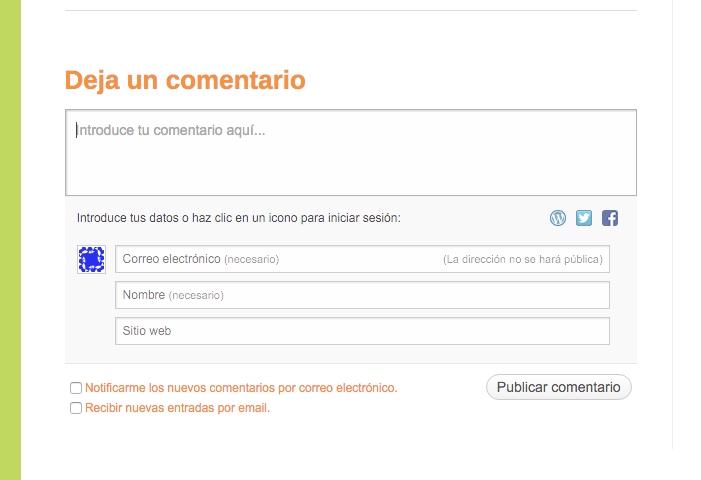701x480 pixels.
Task: Click the 'Recibir nuevas entradas por email' label
Action: (177, 408)
